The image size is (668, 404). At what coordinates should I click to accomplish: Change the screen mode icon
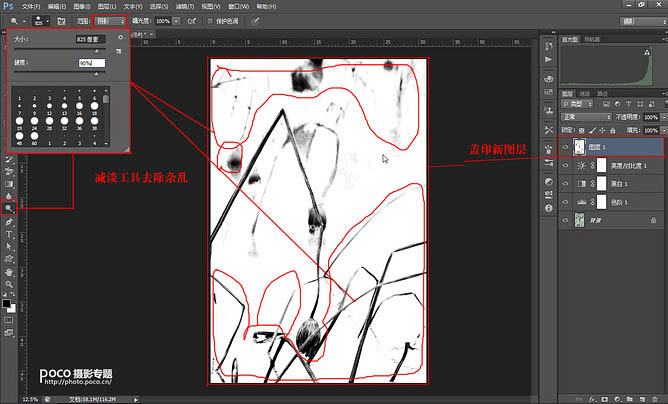pos(9,333)
